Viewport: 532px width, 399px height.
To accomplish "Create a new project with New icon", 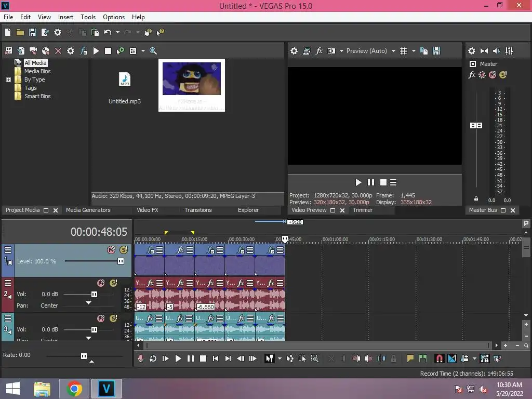I will (x=8, y=32).
